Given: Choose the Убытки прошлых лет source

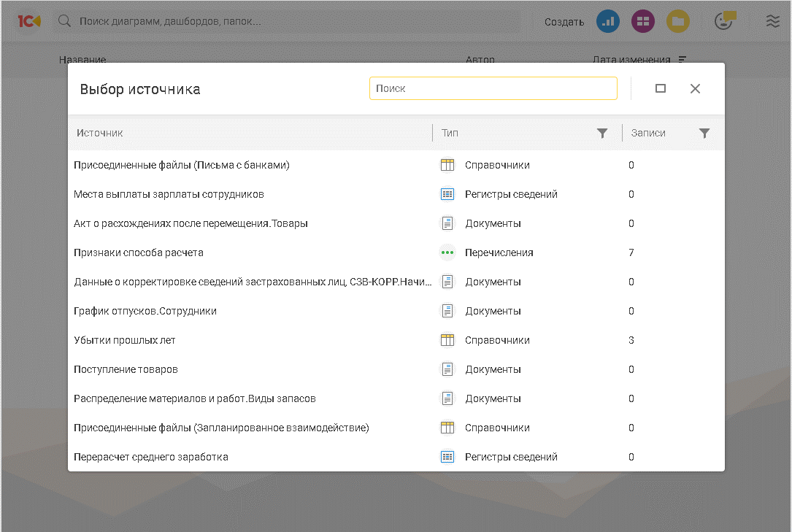Looking at the screenshot, I should pos(125,340).
